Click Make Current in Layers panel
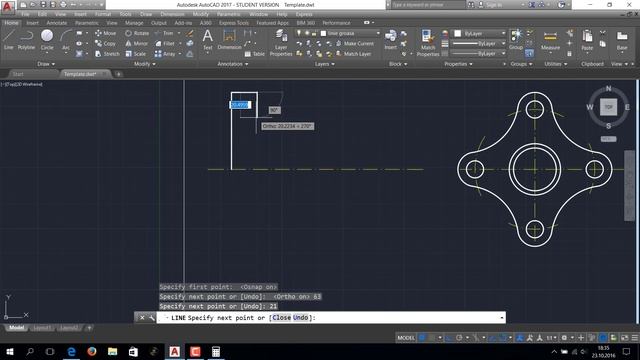 click(x=355, y=43)
